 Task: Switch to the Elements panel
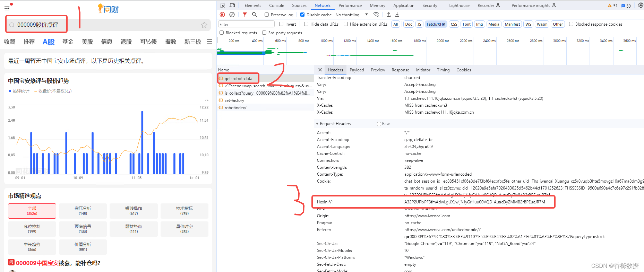click(x=253, y=5)
